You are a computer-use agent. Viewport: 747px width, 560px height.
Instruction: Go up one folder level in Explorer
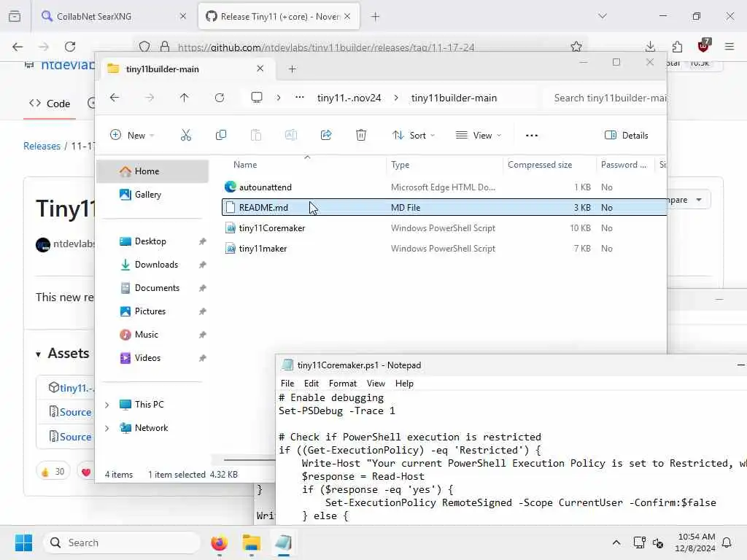[x=185, y=98]
